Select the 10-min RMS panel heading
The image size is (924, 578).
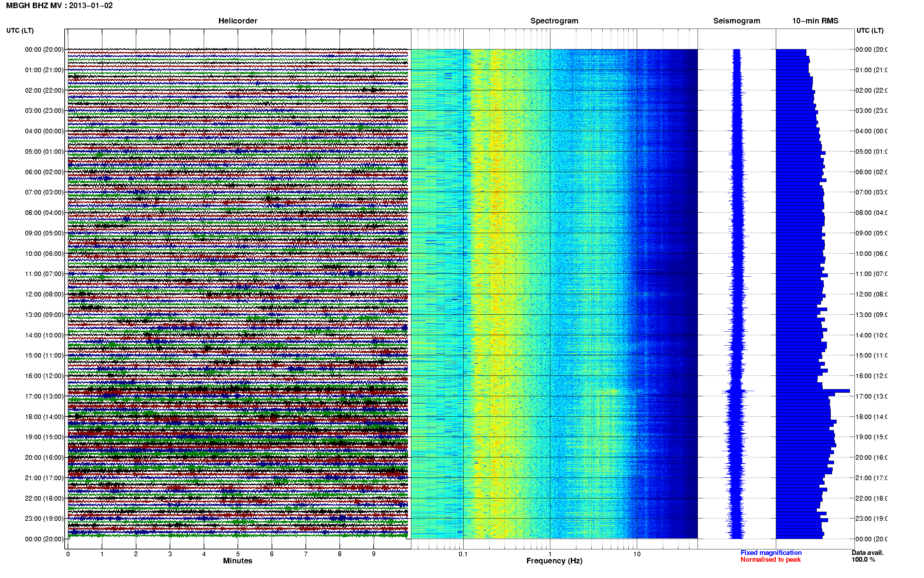click(815, 21)
